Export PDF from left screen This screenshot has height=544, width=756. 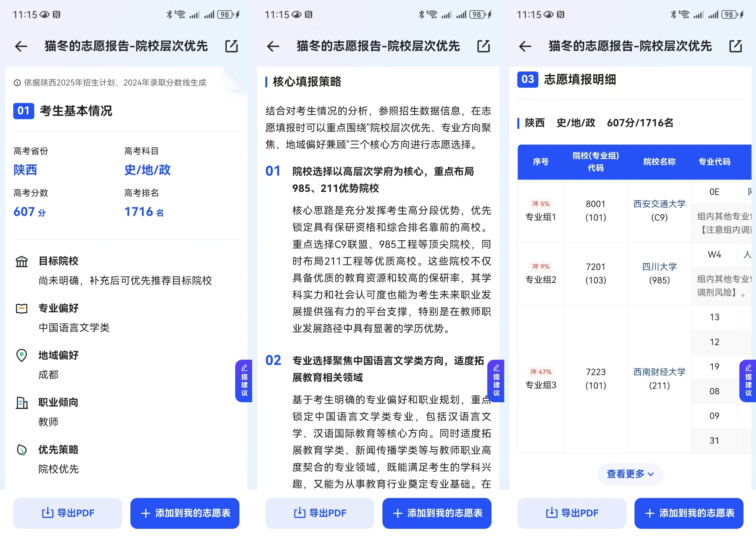[68, 513]
